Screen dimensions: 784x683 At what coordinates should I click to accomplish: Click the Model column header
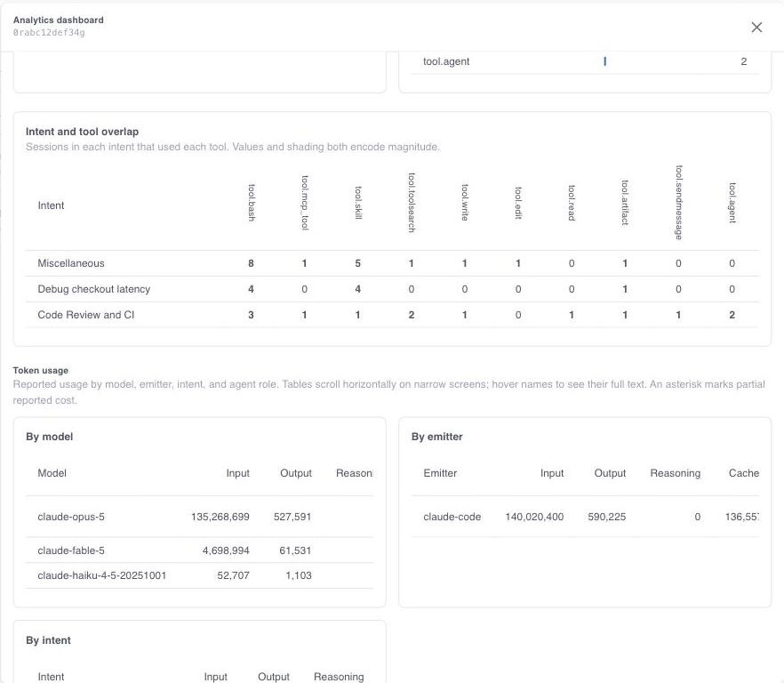pos(52,473)
